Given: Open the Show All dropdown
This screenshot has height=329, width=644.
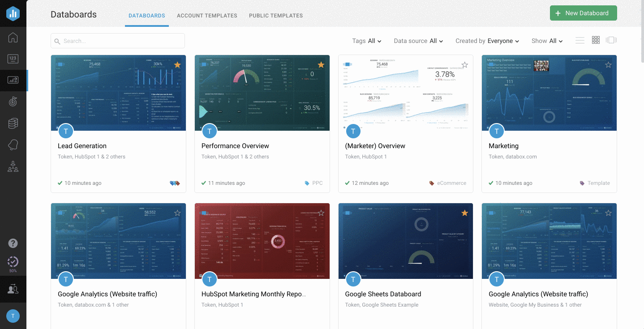Looking at the screenshot, I should 547,41.
